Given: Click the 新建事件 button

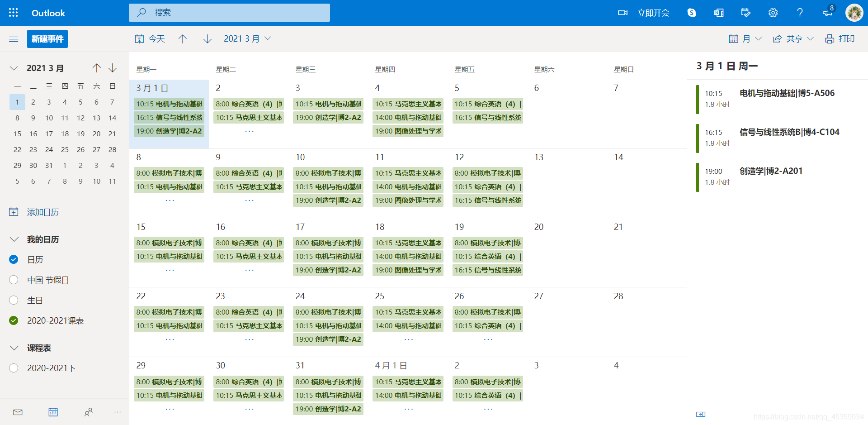Looking at the screenshot, I should pyautogui.click(x=47, y=39).
